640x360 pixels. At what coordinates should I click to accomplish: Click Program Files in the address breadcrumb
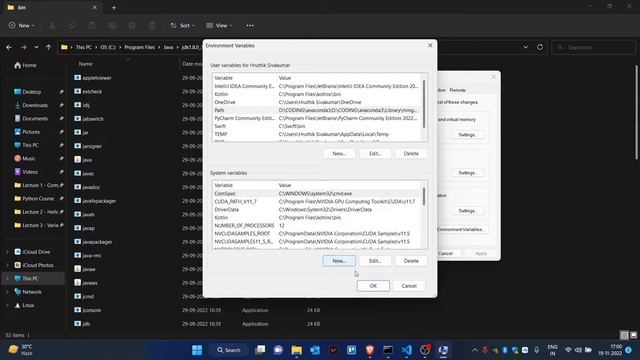[x=140, y=47]
